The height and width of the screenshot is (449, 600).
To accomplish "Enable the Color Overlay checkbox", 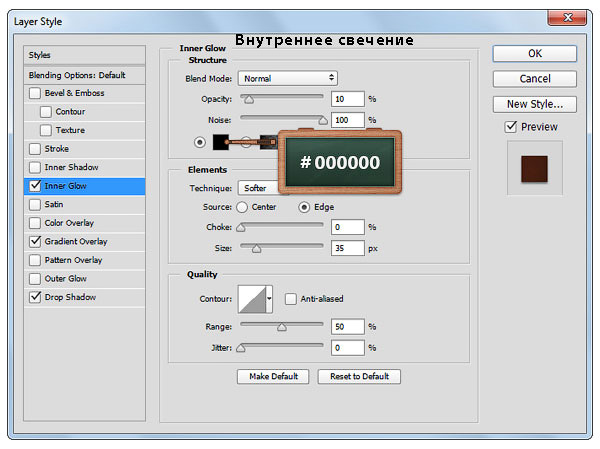I will click(x=35, y=223).
